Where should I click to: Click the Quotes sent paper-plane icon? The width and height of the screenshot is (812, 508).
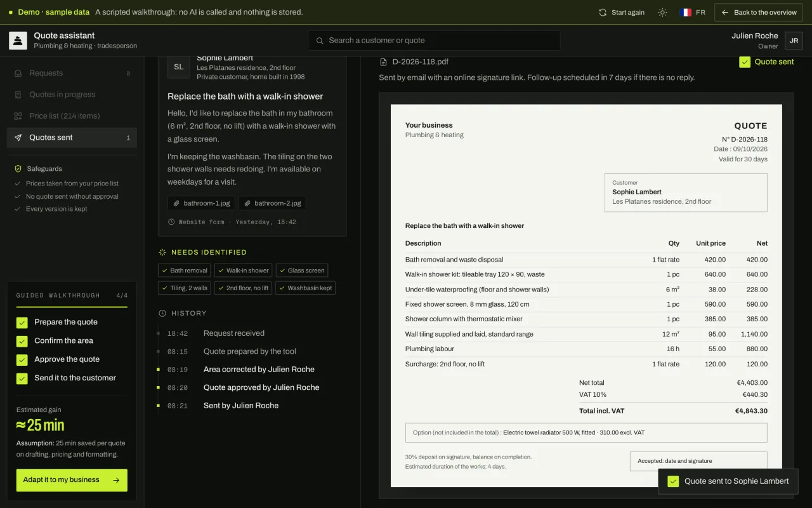[x=18, y=138]
